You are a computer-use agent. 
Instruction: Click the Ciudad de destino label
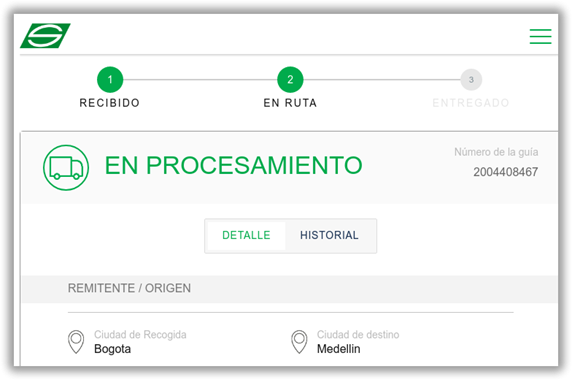tap(358, 334)
